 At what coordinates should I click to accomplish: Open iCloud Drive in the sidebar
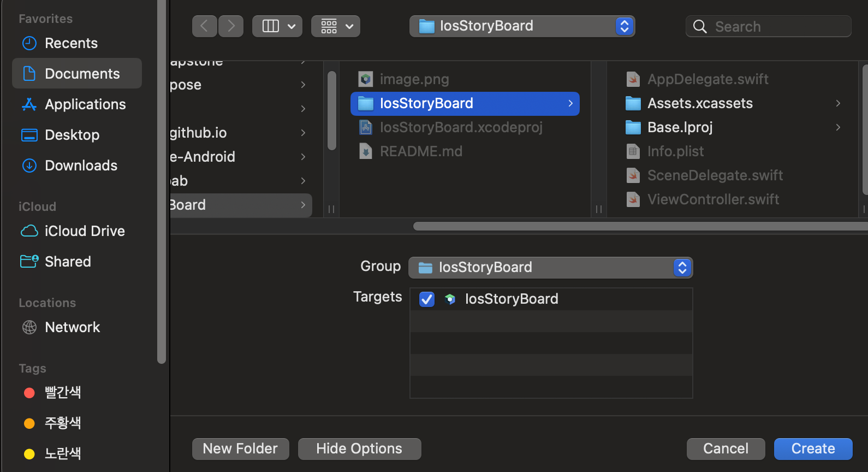77,231
